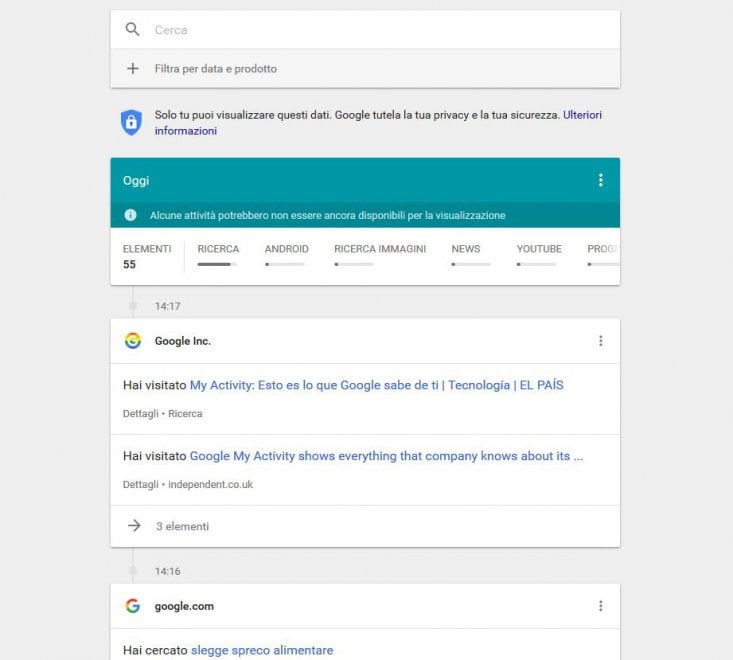Expand the 3 elementi row
The width and height of the screenshot is (733, 660).
pos(365,526)
